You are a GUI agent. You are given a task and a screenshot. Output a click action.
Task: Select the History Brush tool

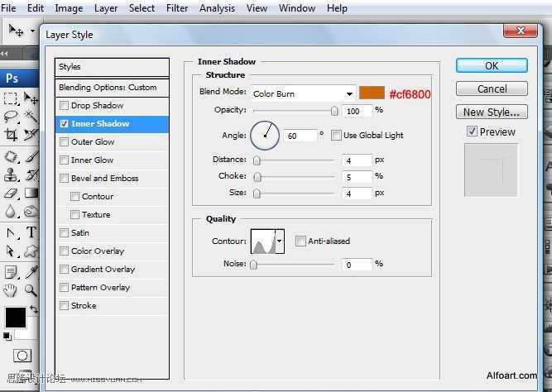click(x=31, y=174)
